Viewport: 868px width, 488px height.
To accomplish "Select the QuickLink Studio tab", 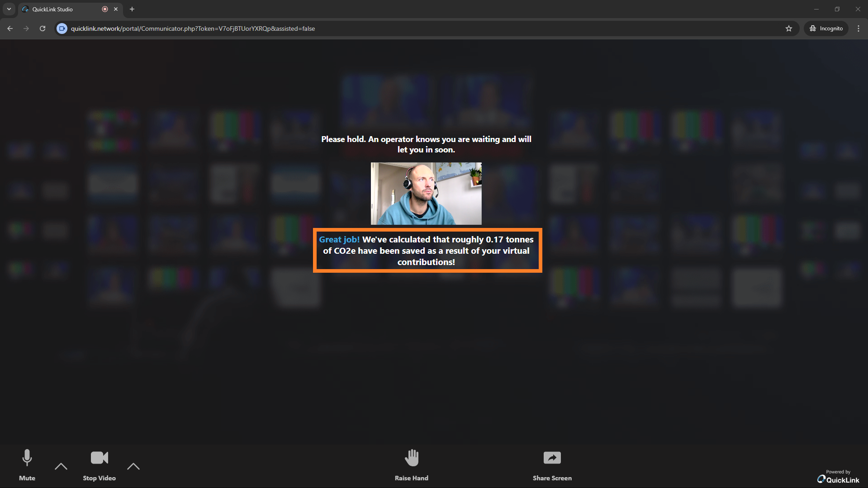I will click(59, 9).
